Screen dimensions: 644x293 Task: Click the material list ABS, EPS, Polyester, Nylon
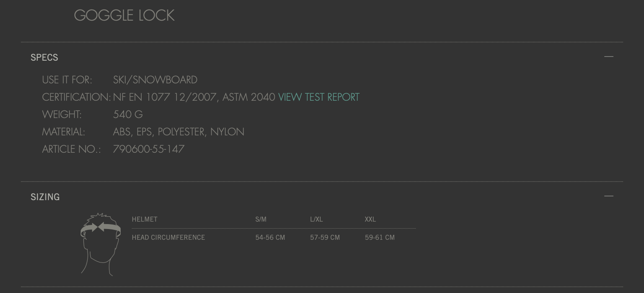tap(179, 132)
